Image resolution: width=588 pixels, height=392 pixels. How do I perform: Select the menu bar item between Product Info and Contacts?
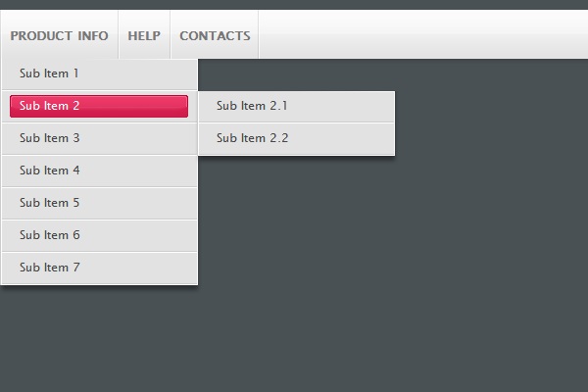coord(144,36)
